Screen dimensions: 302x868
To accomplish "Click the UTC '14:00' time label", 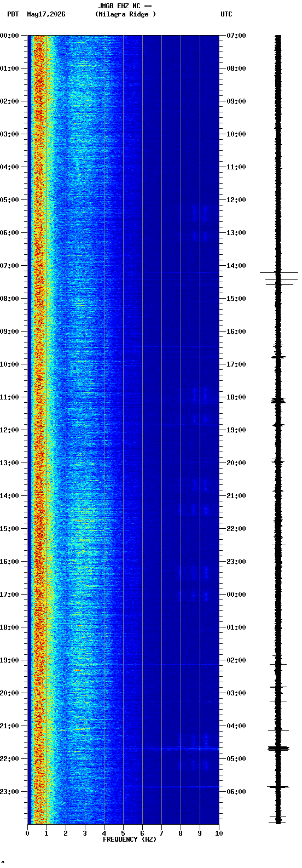I will [x=236, y=266].
